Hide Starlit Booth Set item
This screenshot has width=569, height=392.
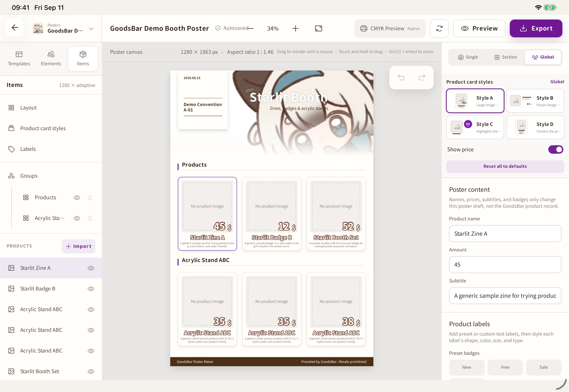point(91,371)
